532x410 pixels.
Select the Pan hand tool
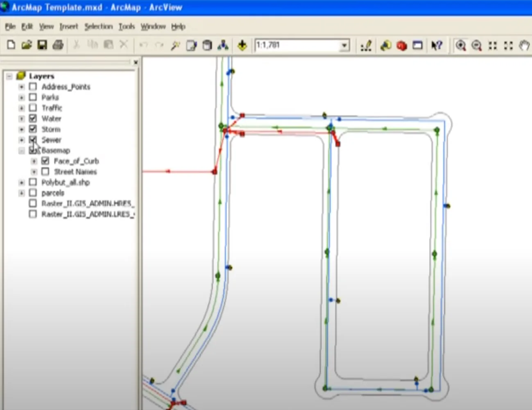click(x=524, y=46)
